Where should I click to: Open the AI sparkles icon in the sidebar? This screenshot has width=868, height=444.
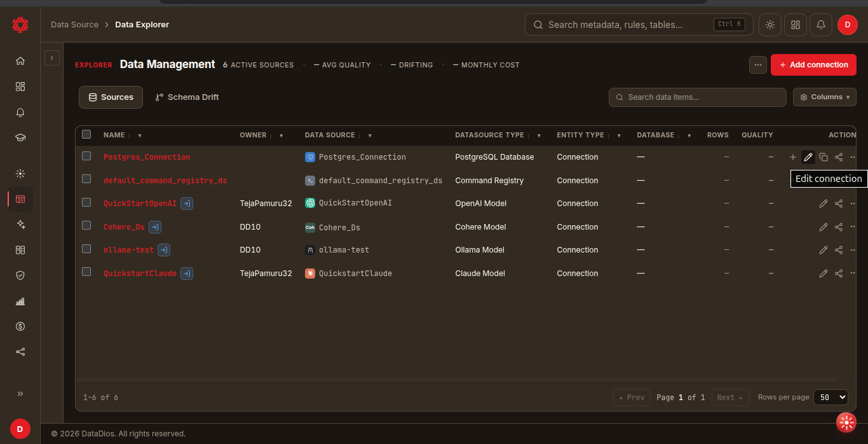pos(20,225)
